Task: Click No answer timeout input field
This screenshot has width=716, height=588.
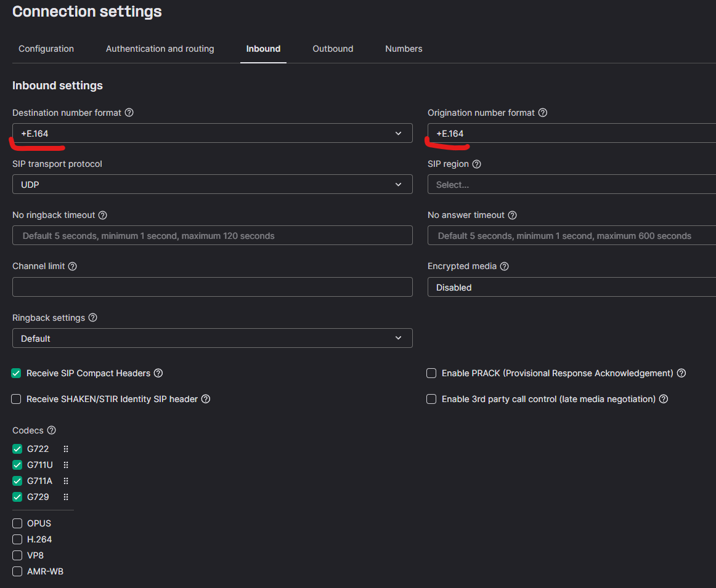Action: tap(572, 235)
